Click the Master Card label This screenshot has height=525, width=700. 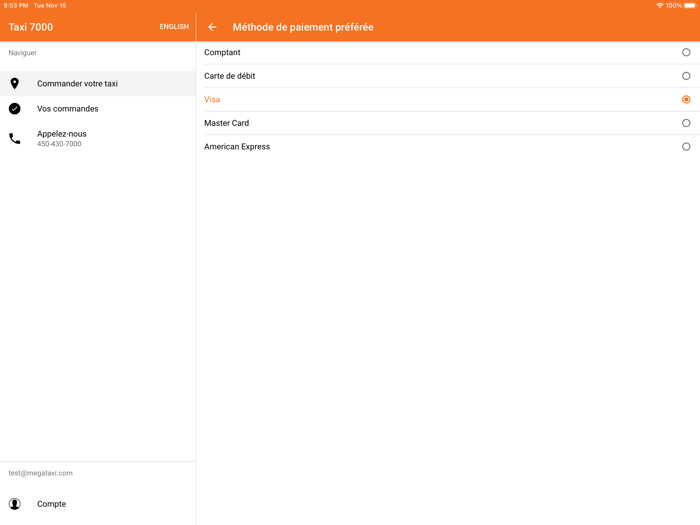226,123
